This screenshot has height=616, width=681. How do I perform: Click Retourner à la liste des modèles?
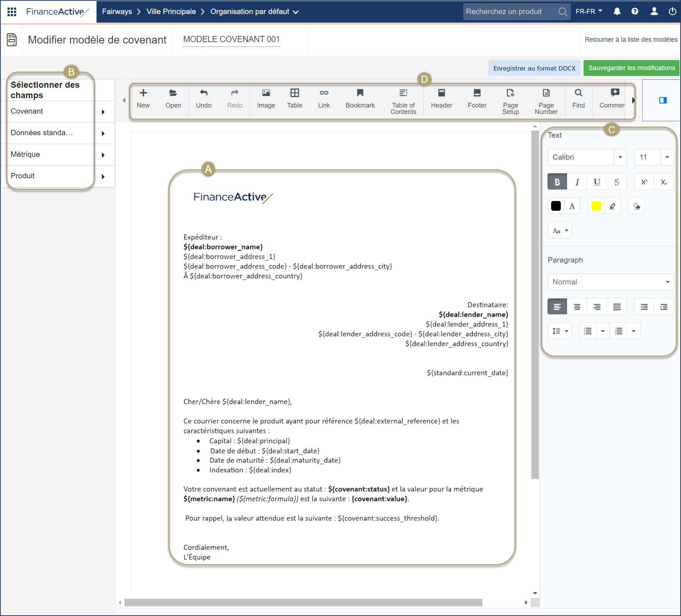631,40
